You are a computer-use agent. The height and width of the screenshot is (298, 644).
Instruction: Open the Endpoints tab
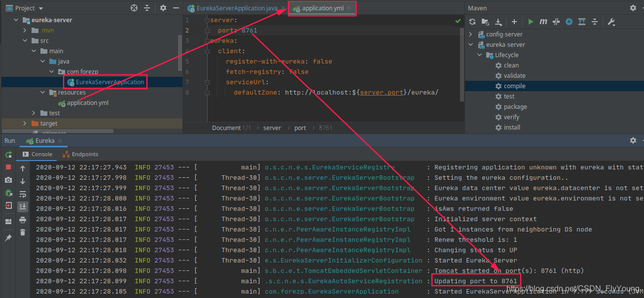tap(81, 154)
